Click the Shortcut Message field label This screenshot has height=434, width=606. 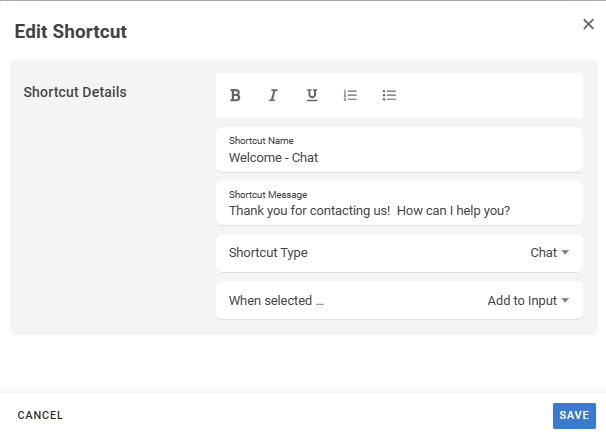(x=267, y=195)
